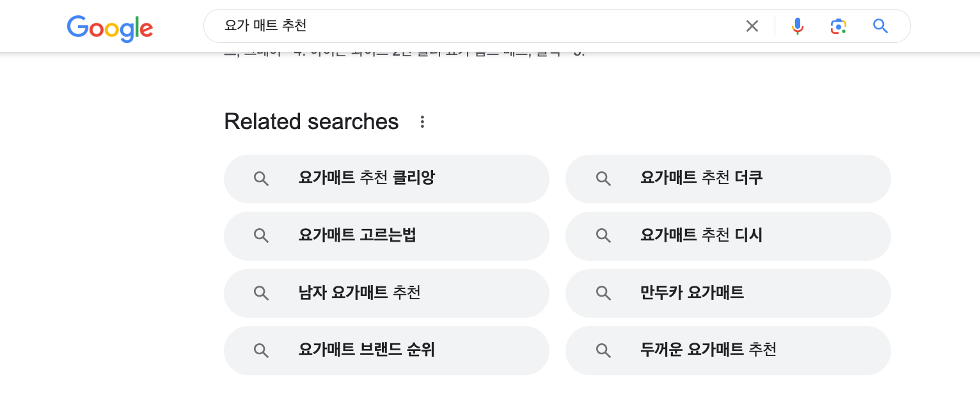Open the 요가매트 고르는법 suggestion
The height and width of the screenshot is (404, 980).
(x=357, y=235)
